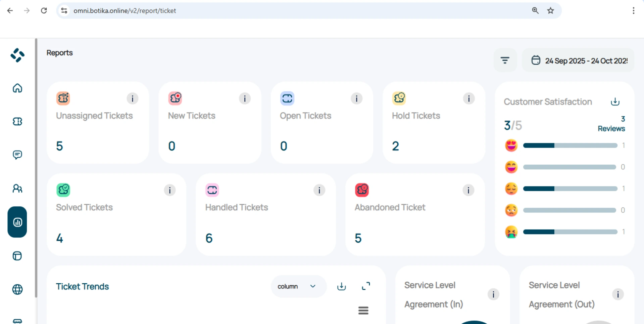Viewport: 644px width, 324px height.
Task: Open the Ticket Trends hamburger menu
Action: point(363,311)
